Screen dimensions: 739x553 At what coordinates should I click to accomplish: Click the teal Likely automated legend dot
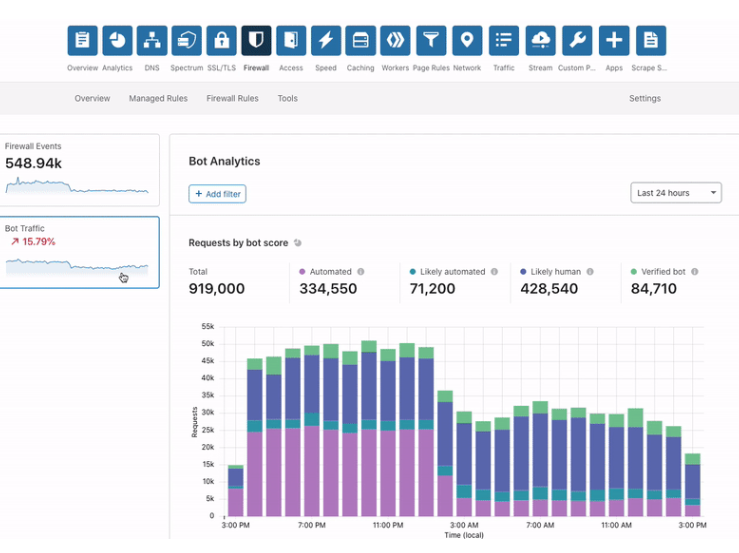tap(413, 272)
